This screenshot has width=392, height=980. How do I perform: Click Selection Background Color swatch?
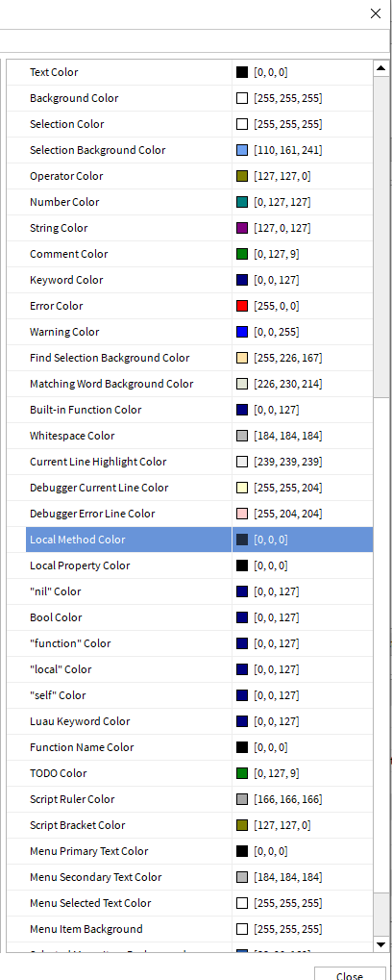click(242, 150)
